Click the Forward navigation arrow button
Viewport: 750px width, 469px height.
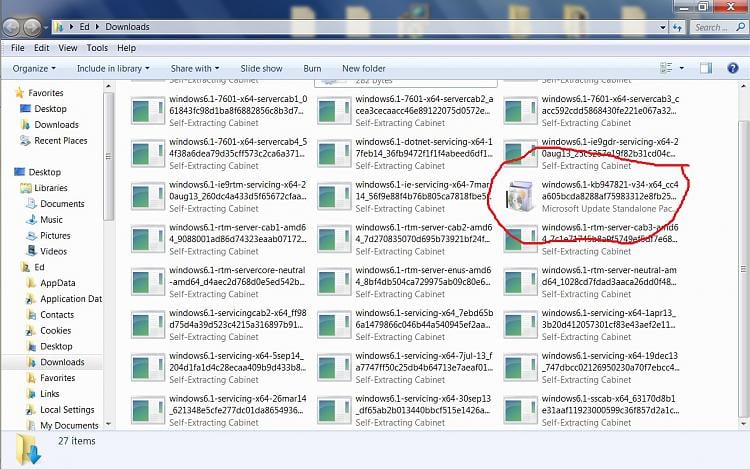(32, 27)
